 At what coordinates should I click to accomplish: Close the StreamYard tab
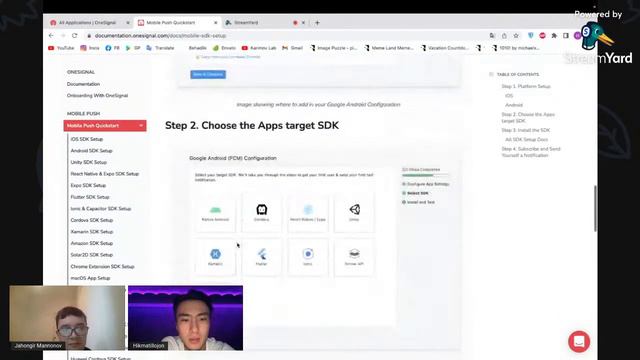click(303, 23)
